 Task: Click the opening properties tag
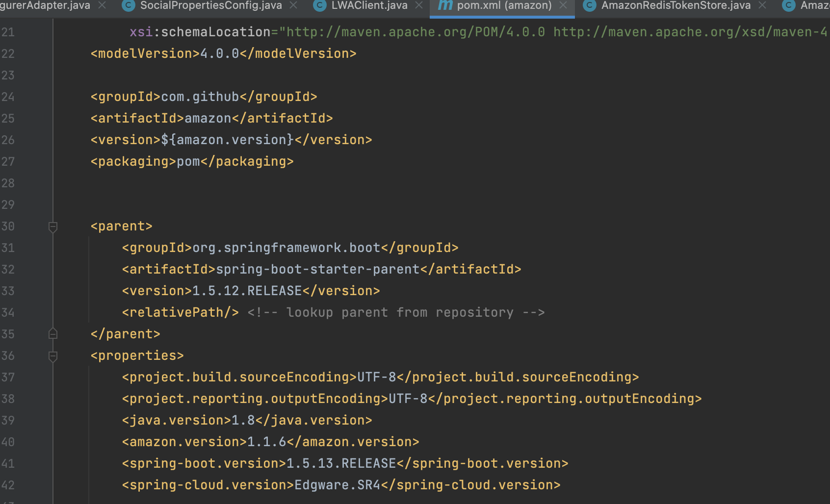tap(137, 355)
